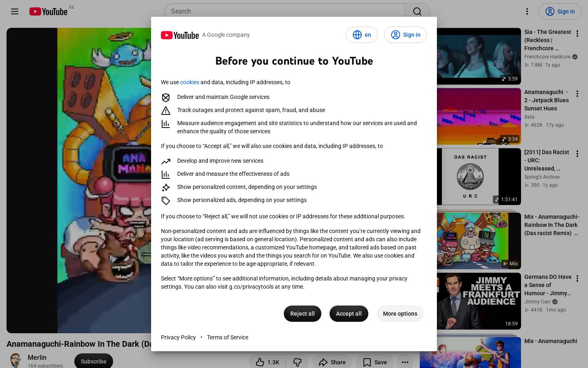Click the Sata channel name
Viewport: 588px width, 368px height.
tap(529, 117)
